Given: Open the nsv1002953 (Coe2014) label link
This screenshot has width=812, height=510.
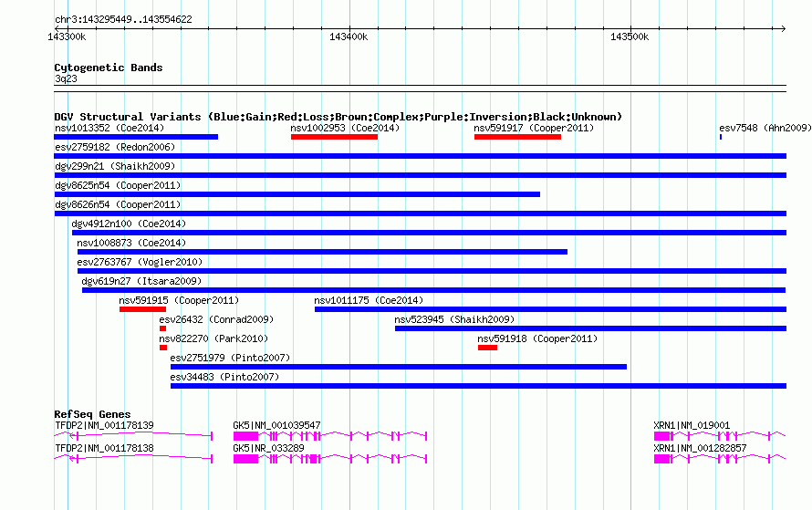Looking at the screenshot, I should click(345, 128).
